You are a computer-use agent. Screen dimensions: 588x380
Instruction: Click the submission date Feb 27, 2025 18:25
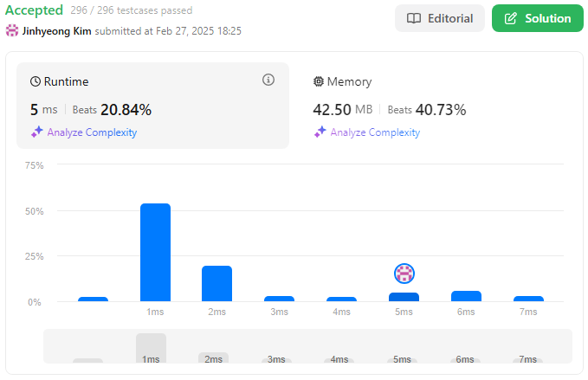[198, 31]
